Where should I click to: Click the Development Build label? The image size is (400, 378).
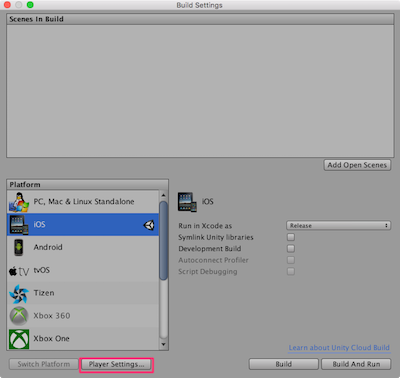[x=210, y=248]
